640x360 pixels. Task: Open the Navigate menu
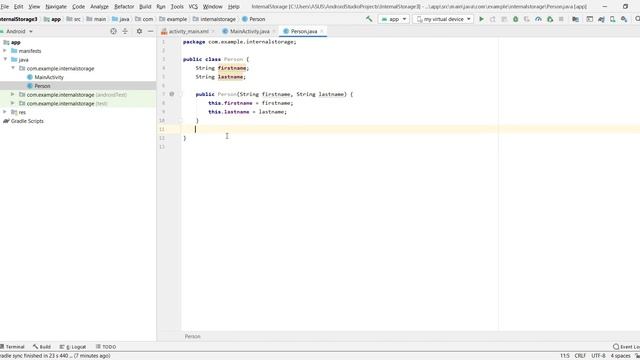point(56,7)
